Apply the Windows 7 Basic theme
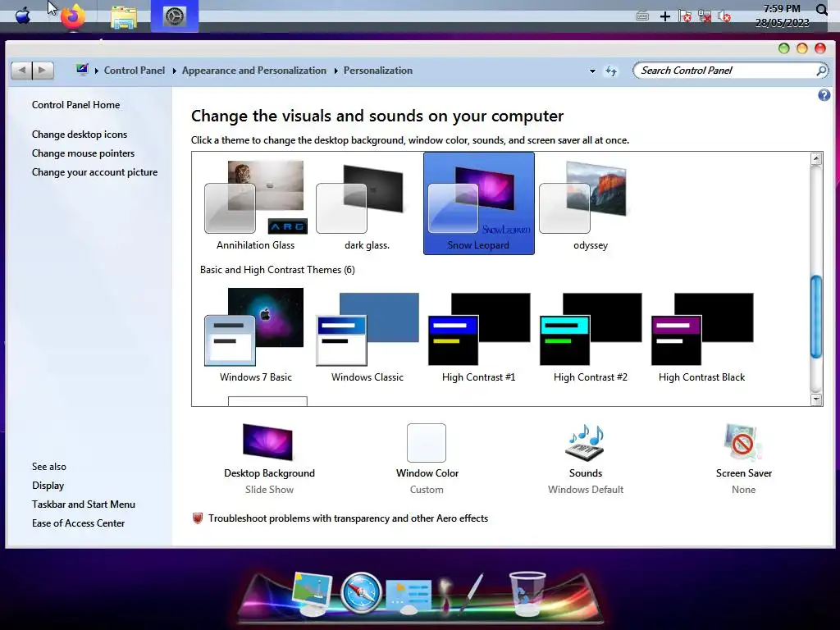The image size is (840, 630). click(256, 336)
